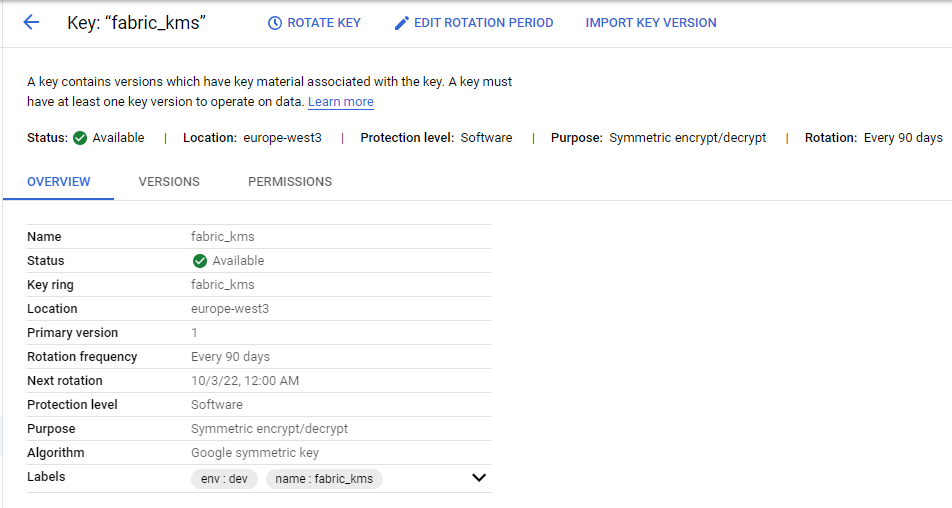The height and width of the screenshot is (508, 952).
Task: Click 'Every 90 days' rotation in the header bar
Action: tap(903, 138)
